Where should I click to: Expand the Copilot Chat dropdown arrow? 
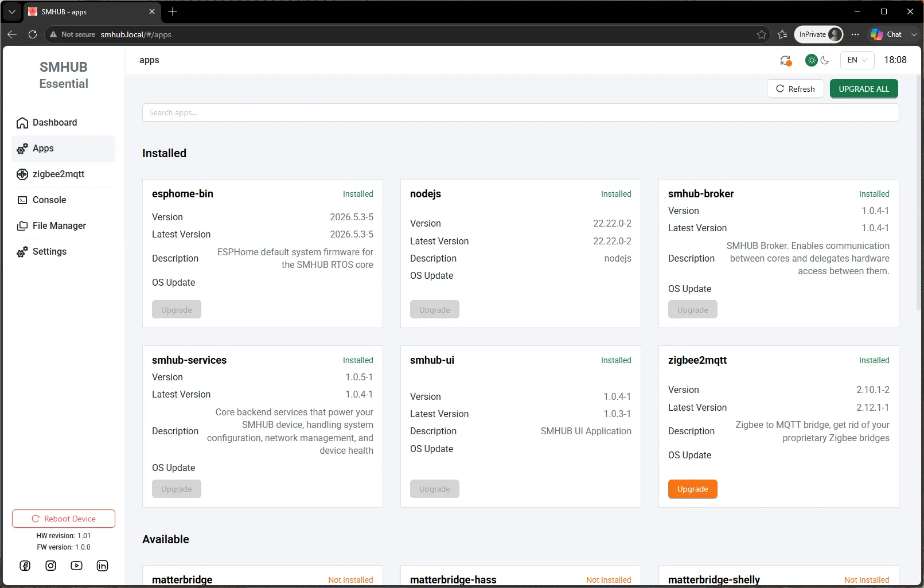click(914, 34)
